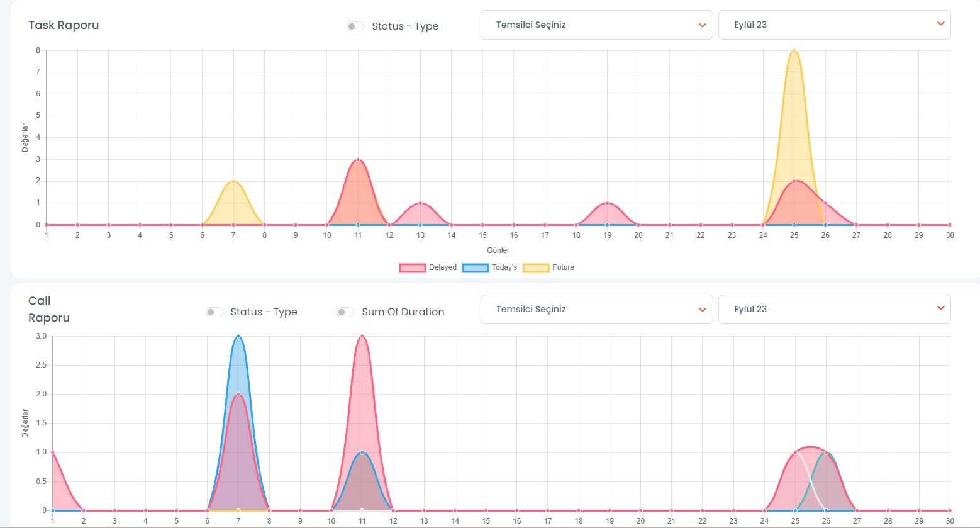Viewport: 980px width, 528px height.
Task: Click the Task Raporu heading
Action: (63, 25)
